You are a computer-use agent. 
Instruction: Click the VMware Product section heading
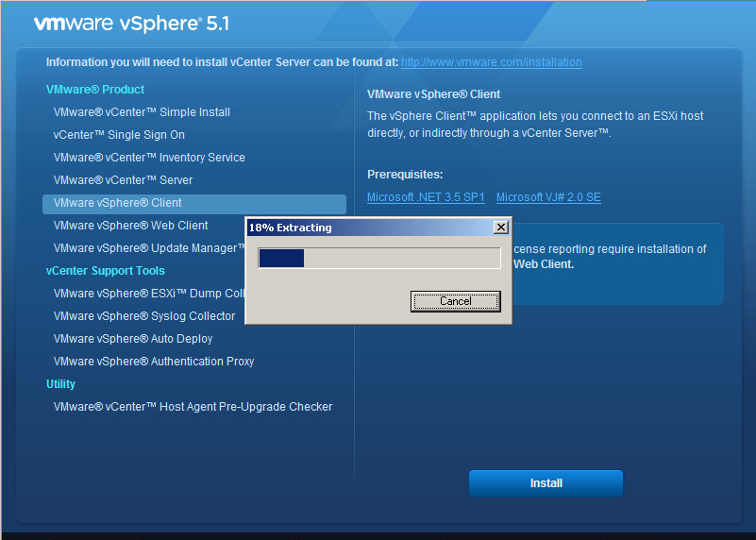coord(95,90)
